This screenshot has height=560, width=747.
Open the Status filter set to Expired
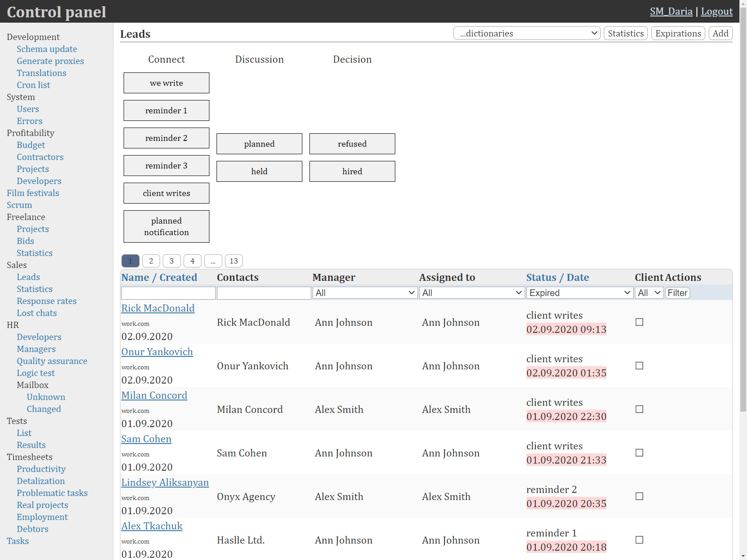pyautogui.click(x=580, y=293)
